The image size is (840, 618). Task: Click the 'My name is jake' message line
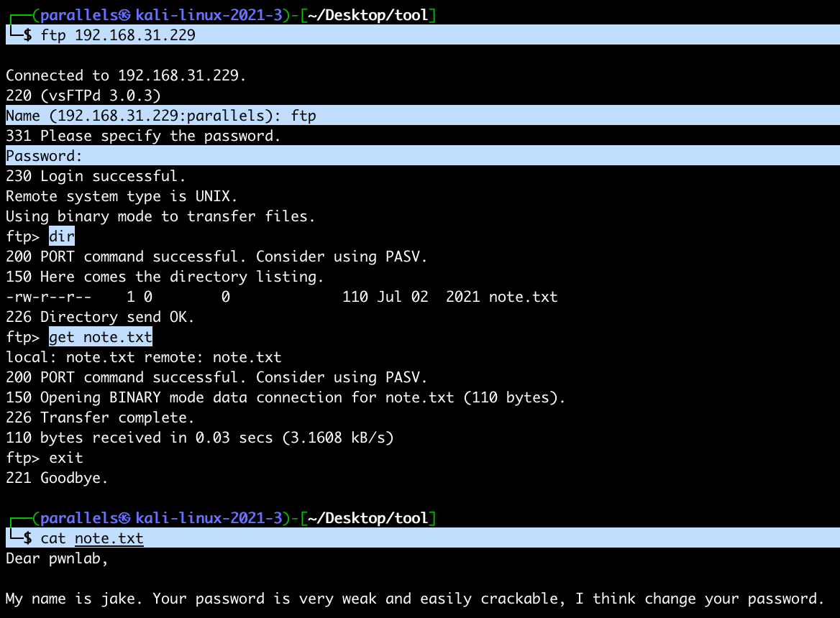pos(414,599)
